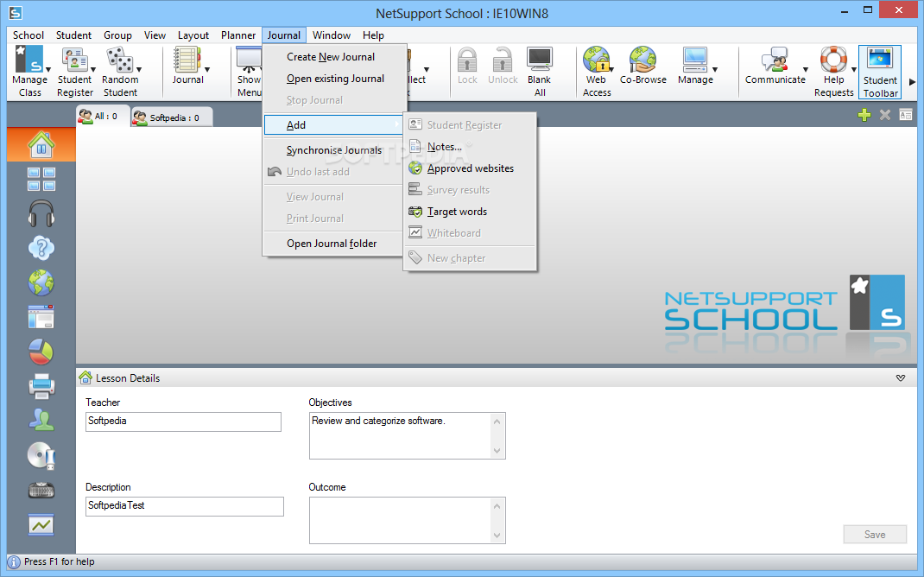Expand the Journal toolbar dropdown arrow
This screenshot has height=577, width=924.
207,70
